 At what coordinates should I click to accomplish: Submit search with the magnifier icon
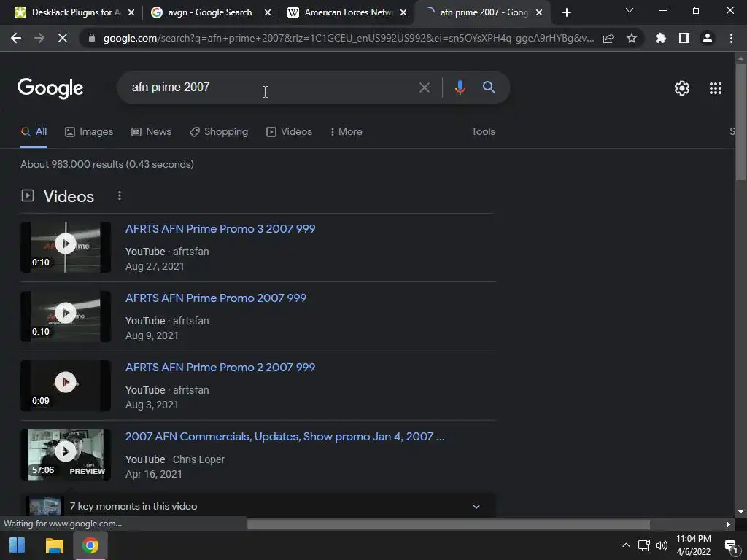point(489,87)
